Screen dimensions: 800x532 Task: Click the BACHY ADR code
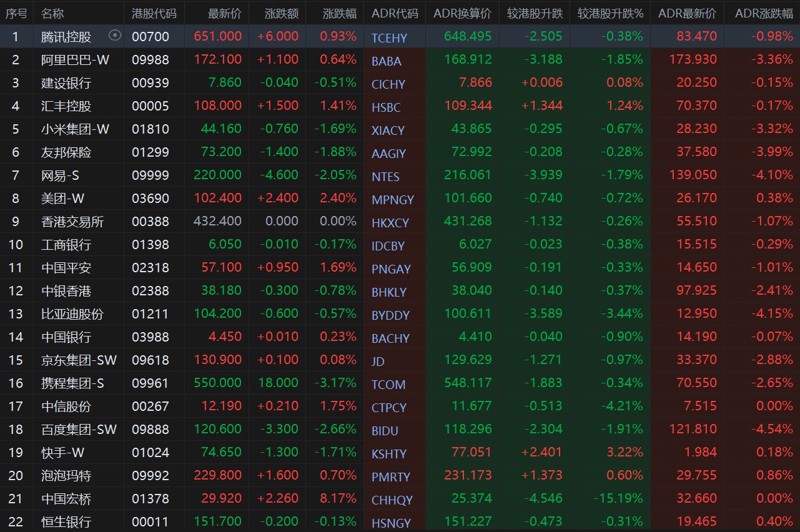click(x=390, y=338)
